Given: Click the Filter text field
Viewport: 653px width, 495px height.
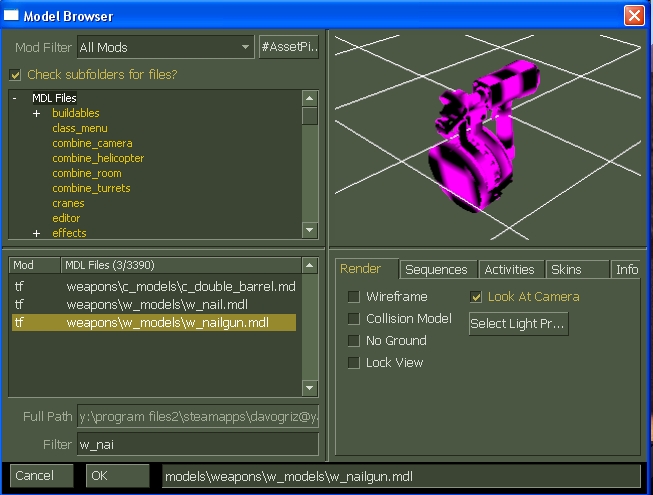Looking at the screenshot, I should [x=198, y=444].
